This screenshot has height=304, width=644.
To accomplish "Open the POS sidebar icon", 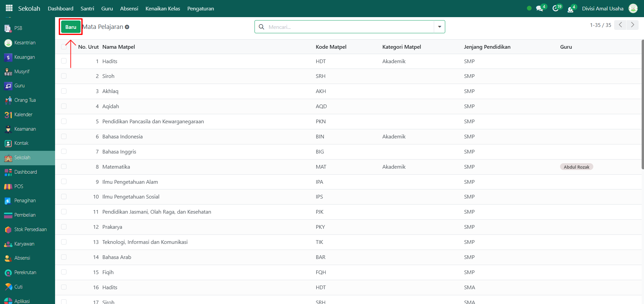I will [8, 186].
